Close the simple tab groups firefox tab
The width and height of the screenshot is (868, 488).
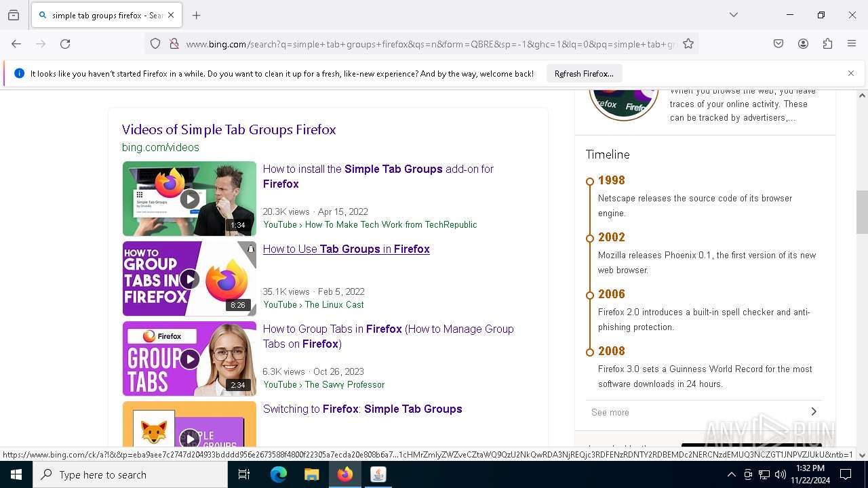(x=171, y=15)
